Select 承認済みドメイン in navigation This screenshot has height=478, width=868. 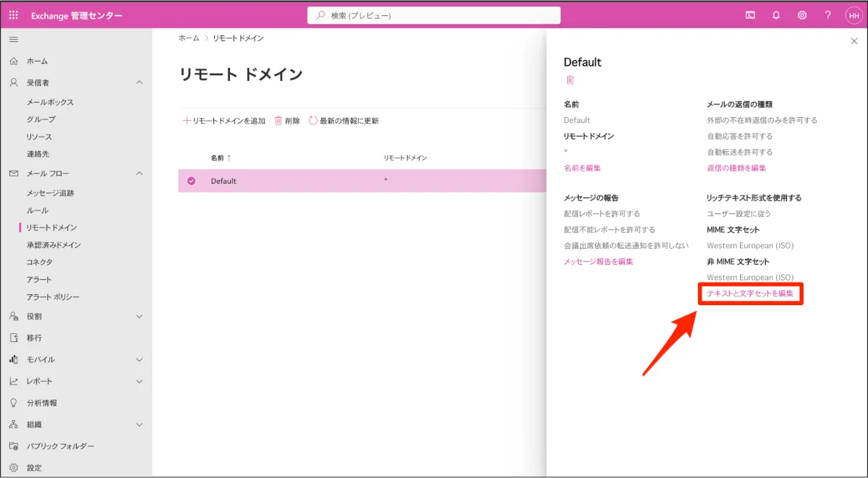tap(54, 245)
